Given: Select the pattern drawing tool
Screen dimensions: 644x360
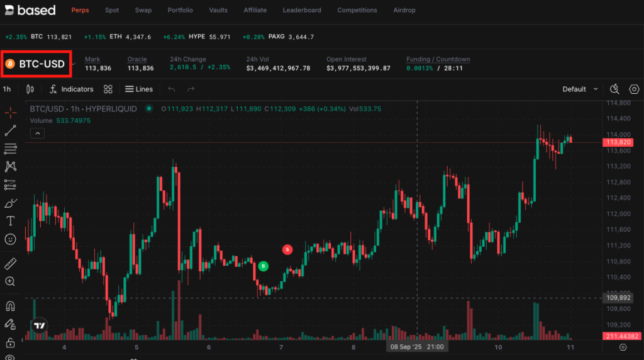Looking at the screenshot, I should pyautogui.click(x=10, y=166).
